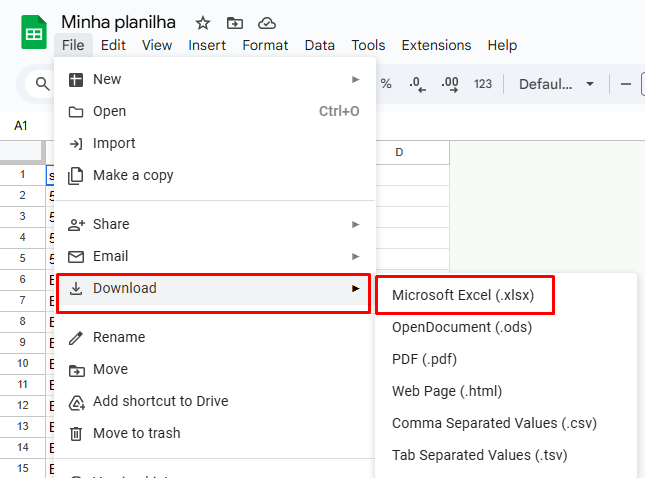Open the Extensions menu
645x478 pixels.
[436, 45]
